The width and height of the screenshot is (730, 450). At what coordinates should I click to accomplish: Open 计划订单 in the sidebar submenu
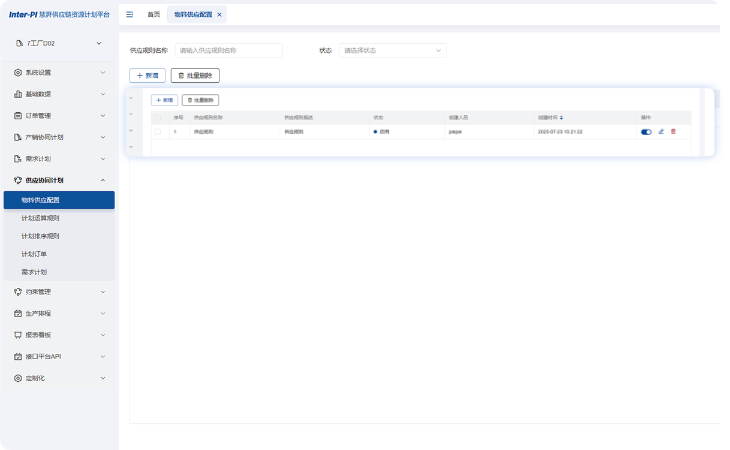[x=34, y=254]
